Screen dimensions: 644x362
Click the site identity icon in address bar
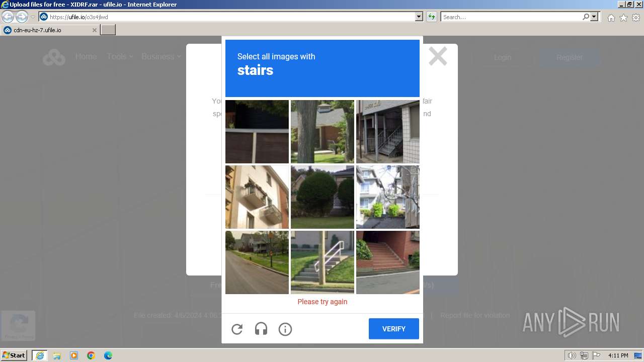pos(44,17)
